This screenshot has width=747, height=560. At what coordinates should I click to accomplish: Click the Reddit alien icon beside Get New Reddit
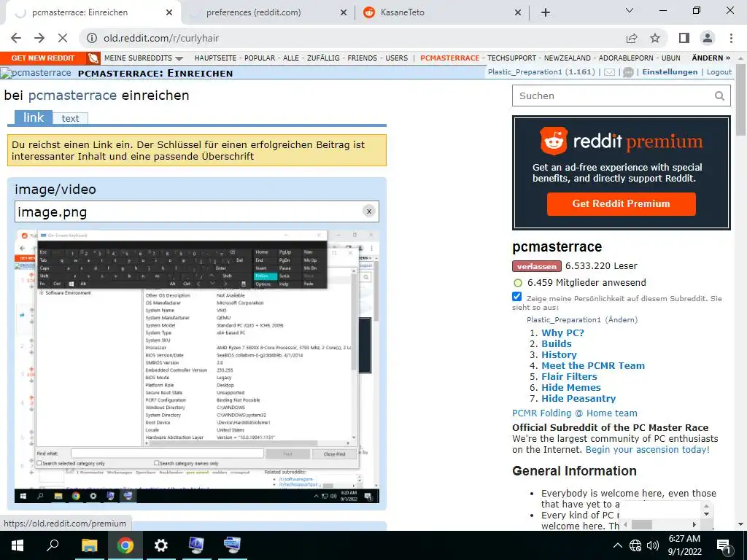(x=93, y=58)
